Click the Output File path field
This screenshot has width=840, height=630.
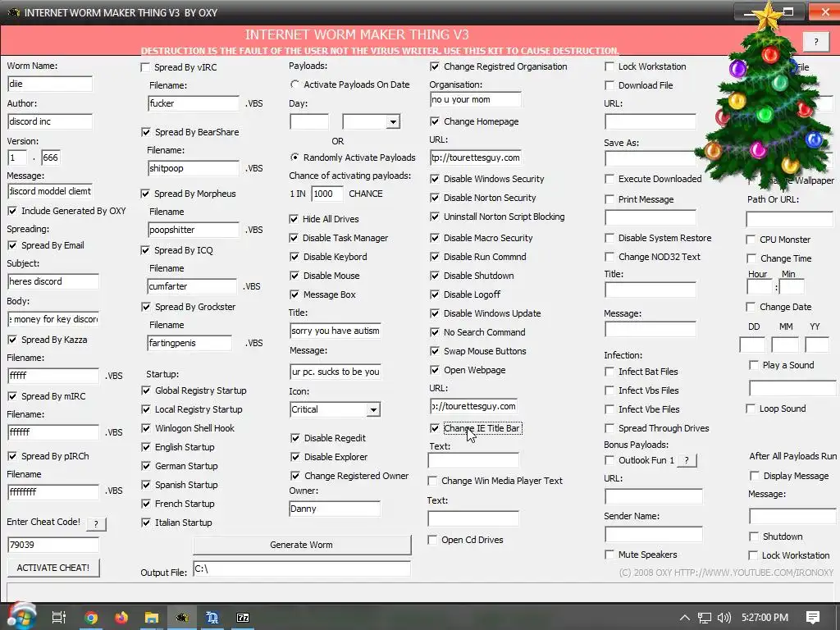point(302,569)
